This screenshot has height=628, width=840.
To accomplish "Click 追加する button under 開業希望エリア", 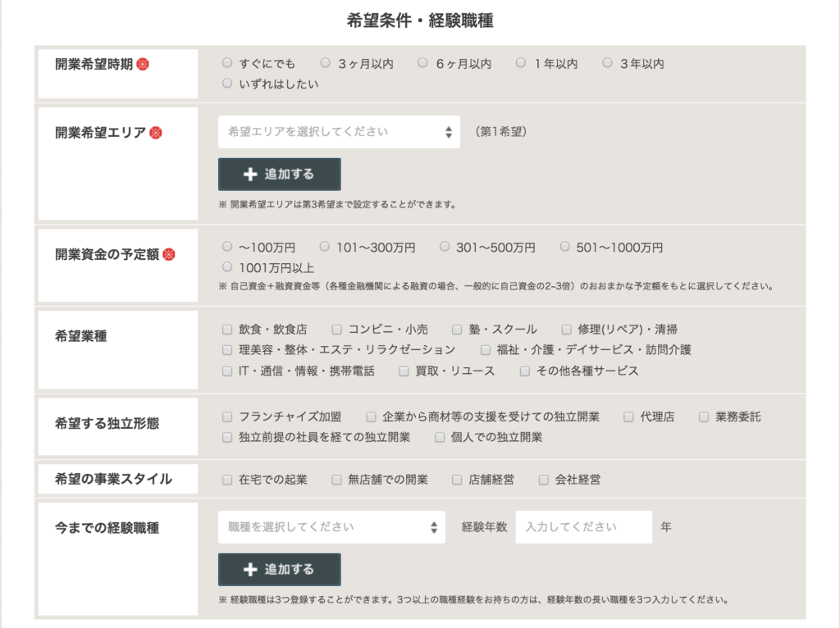I will pos(279,174).
